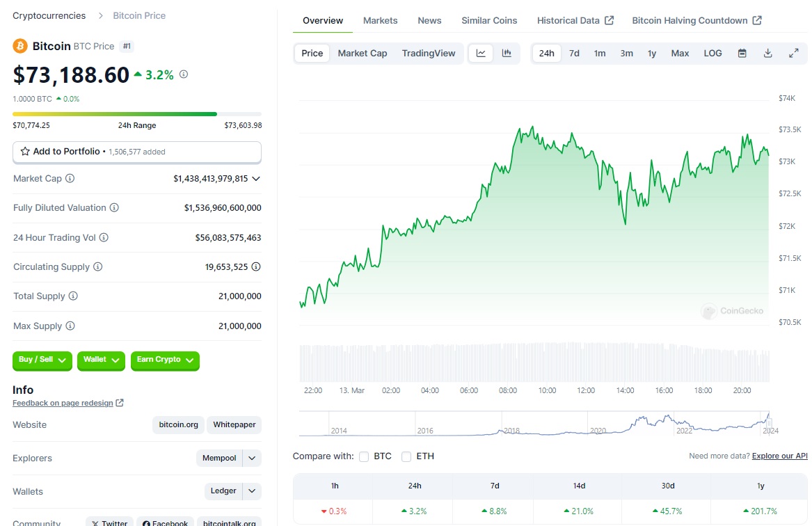Click the breadcrumb chevron after Cryptocurrencies
The image size is (812, 526).
click(100, 15)
